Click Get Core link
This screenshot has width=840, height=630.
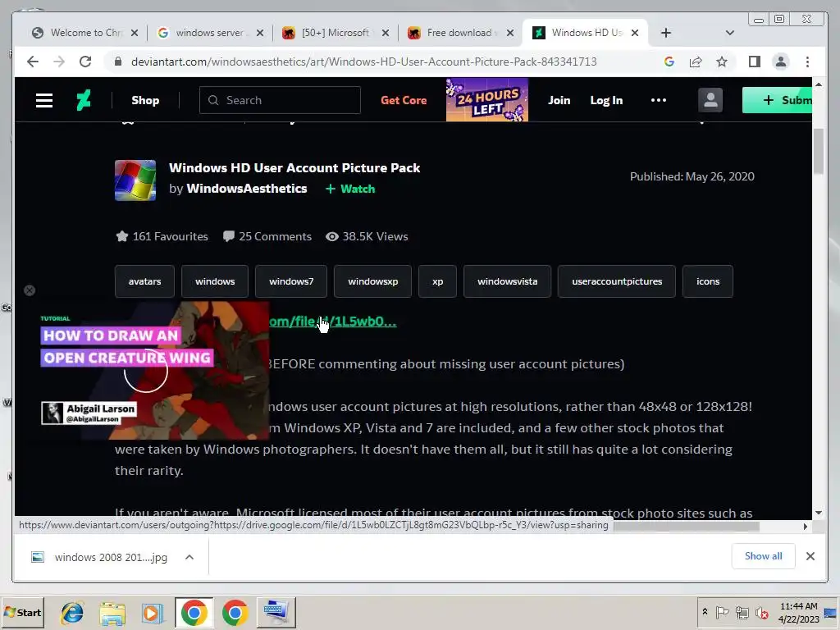click(x=404, y=100)
